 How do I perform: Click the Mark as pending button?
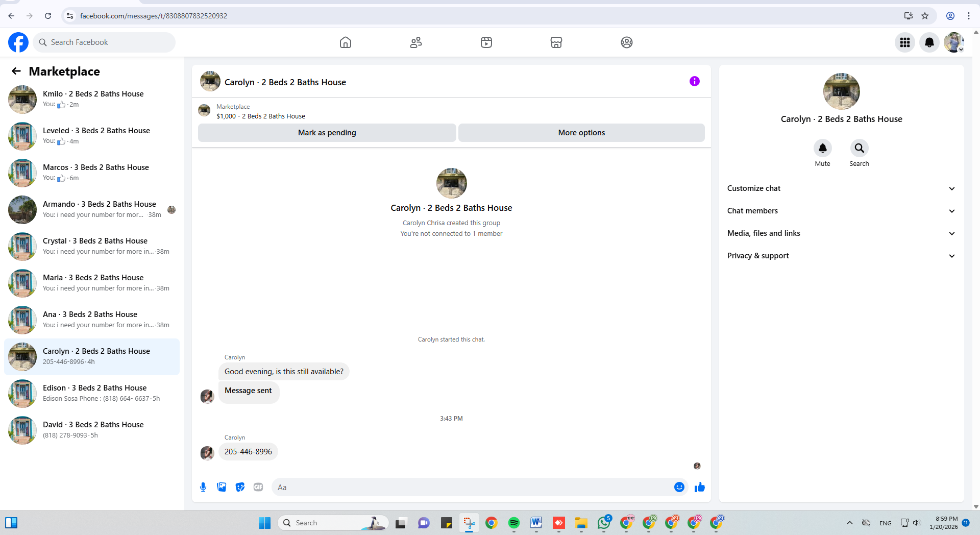[327, 133]
